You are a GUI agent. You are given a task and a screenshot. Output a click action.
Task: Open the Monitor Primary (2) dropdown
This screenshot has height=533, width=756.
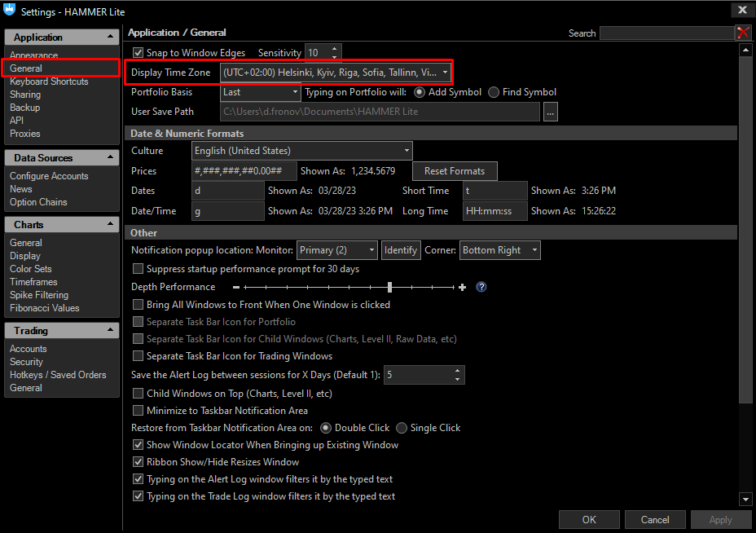[337, 250]
